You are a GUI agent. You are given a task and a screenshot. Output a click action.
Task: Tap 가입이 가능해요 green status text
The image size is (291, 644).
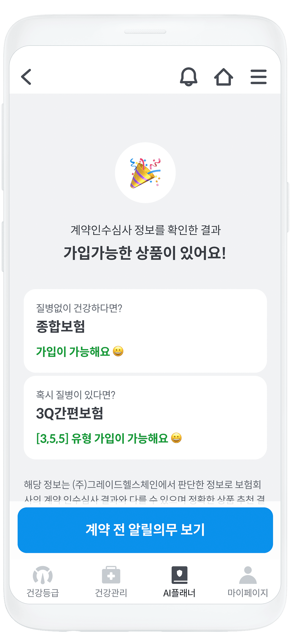[x=73, y=352]
